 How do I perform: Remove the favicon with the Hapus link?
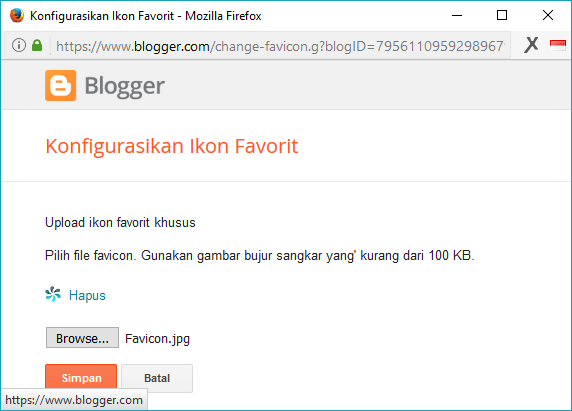pos(87,295)
